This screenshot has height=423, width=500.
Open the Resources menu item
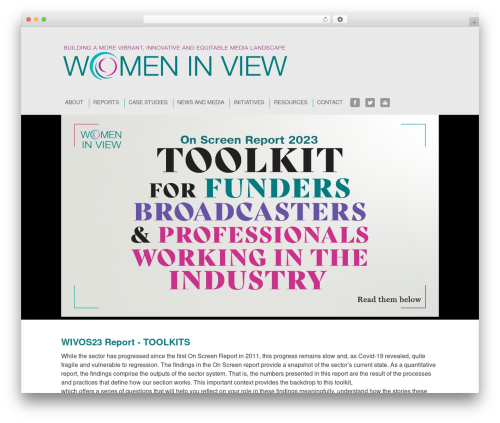[290, 102]
